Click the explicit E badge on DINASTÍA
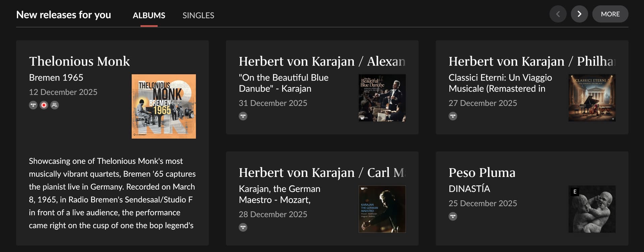 click(575, 192)
